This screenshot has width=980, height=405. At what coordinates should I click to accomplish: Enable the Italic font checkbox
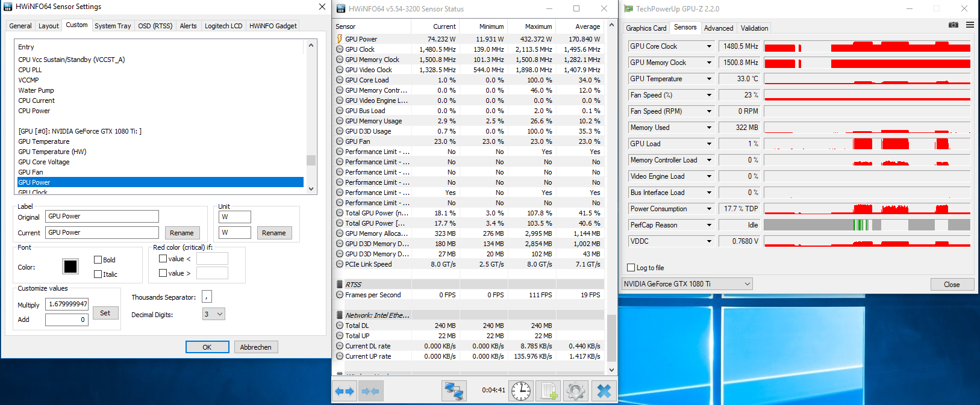point(98,274)
